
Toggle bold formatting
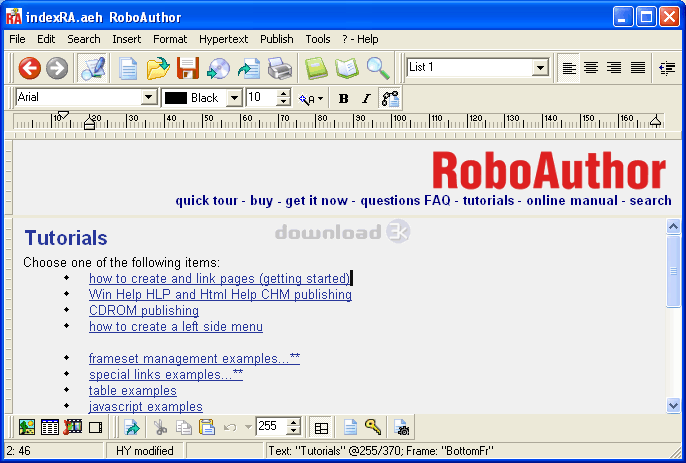343,98
